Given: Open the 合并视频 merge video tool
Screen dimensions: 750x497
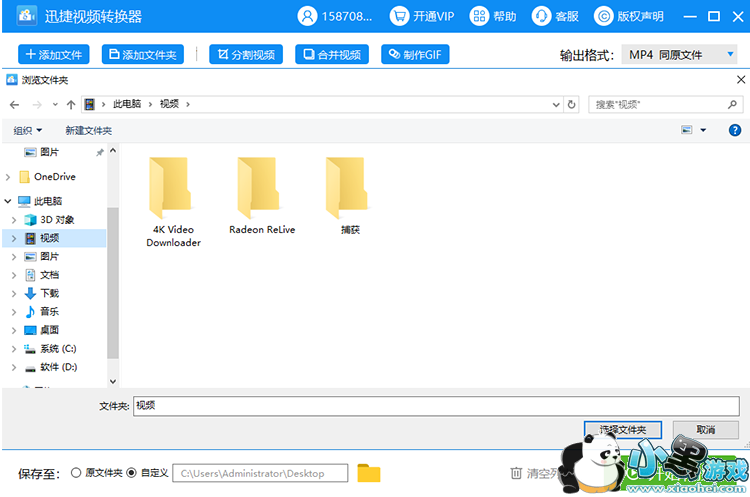Looking at the screenshot, I should [332, 55].
